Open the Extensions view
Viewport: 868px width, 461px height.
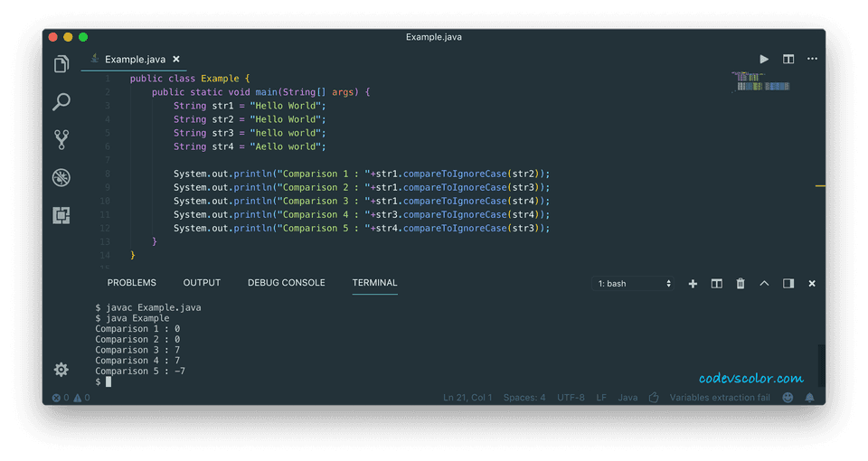pos(61,215)
